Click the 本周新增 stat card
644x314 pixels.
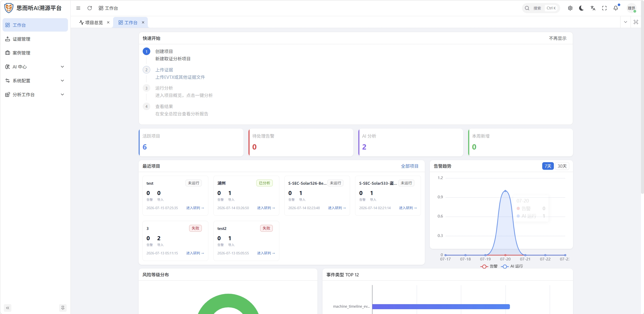(521, 142)
